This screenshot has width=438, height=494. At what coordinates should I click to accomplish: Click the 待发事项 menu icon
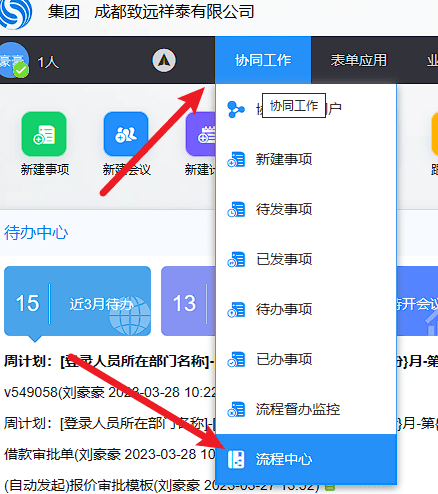coord(236,209)
